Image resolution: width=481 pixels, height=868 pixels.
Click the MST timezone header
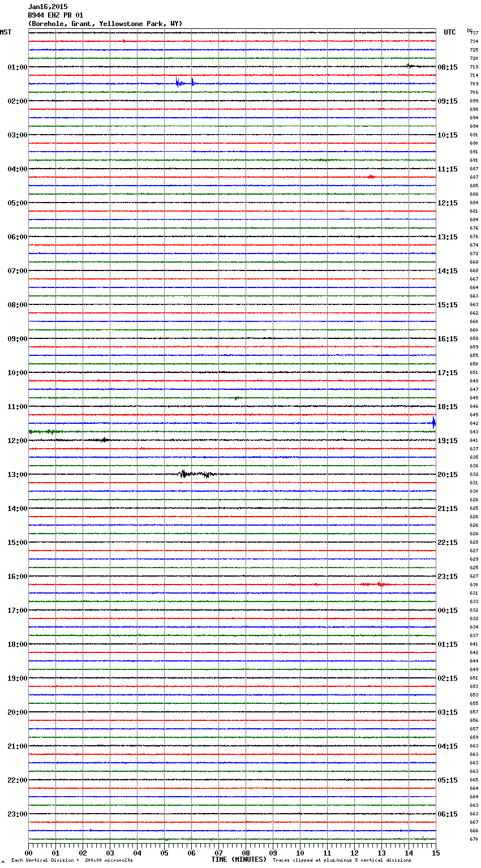[x=6, y=32]
